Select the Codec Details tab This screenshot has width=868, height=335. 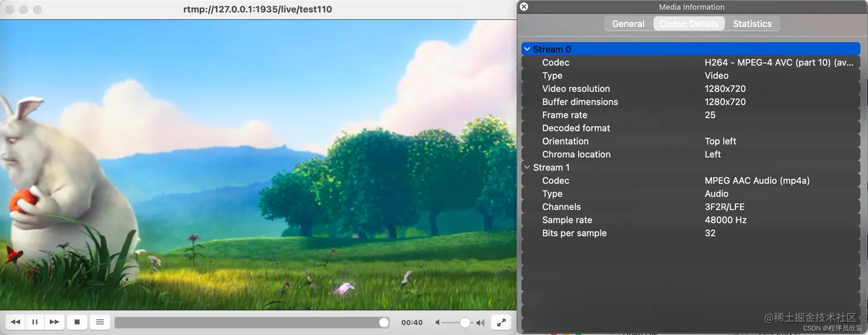pyautogui.click(x=688, y=24)
